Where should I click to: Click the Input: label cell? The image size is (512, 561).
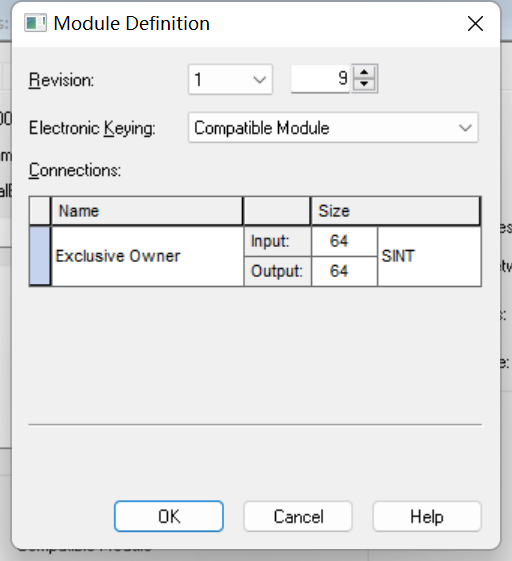277,241
